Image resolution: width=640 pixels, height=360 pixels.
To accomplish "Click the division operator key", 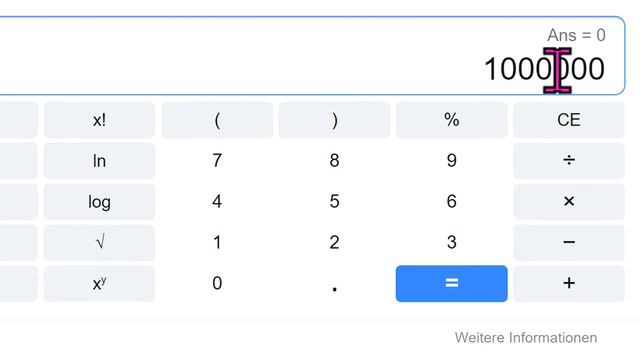I will point(569,161).
